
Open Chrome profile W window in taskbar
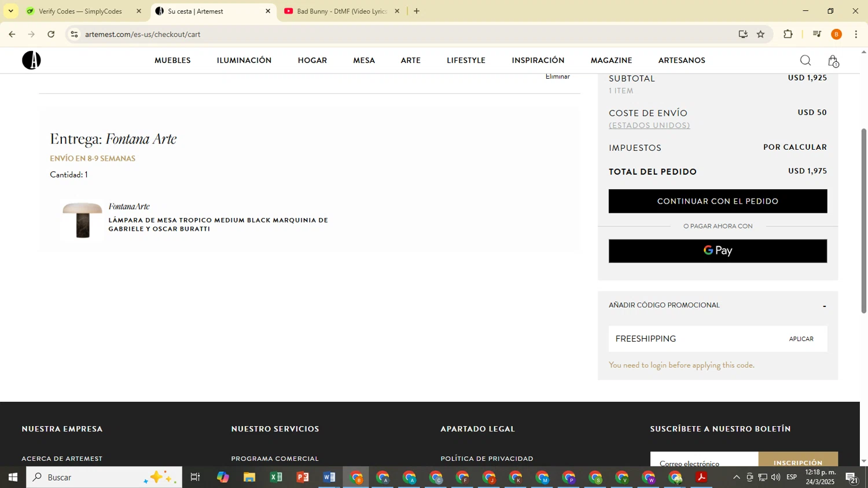tap(649, 477)
